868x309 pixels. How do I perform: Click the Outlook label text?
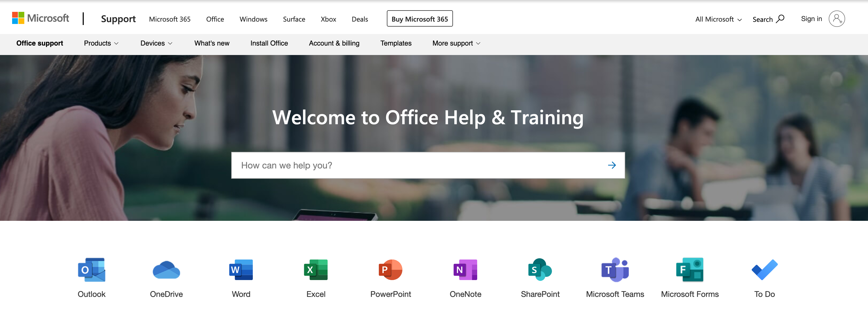[x=92, y=294]
